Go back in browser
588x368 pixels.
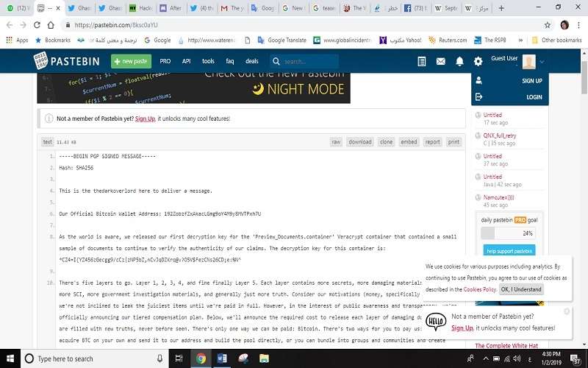click(10, 25)
